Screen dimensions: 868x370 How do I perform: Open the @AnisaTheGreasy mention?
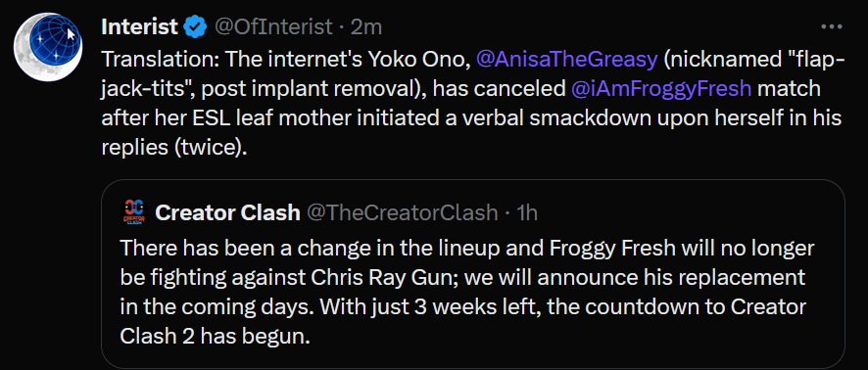click(565, 59)
